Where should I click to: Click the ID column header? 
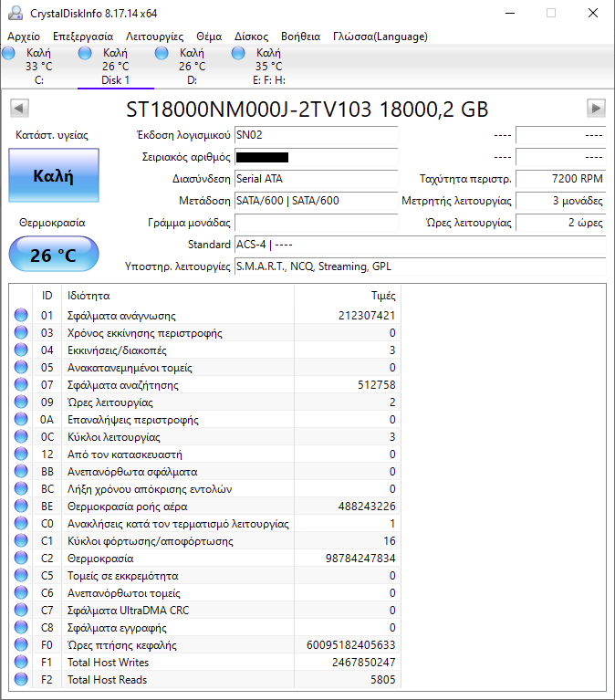47,296
